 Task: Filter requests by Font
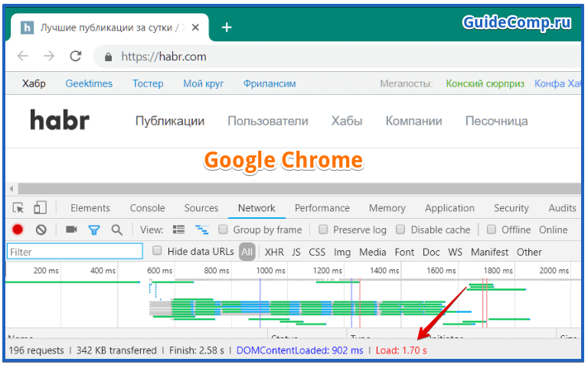(404, 252)
